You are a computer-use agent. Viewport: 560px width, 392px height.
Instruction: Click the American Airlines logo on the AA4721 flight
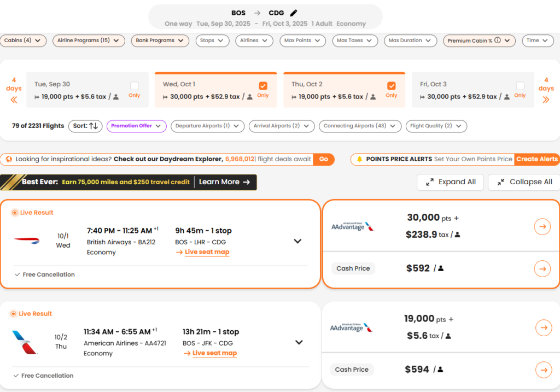point(25,342)
